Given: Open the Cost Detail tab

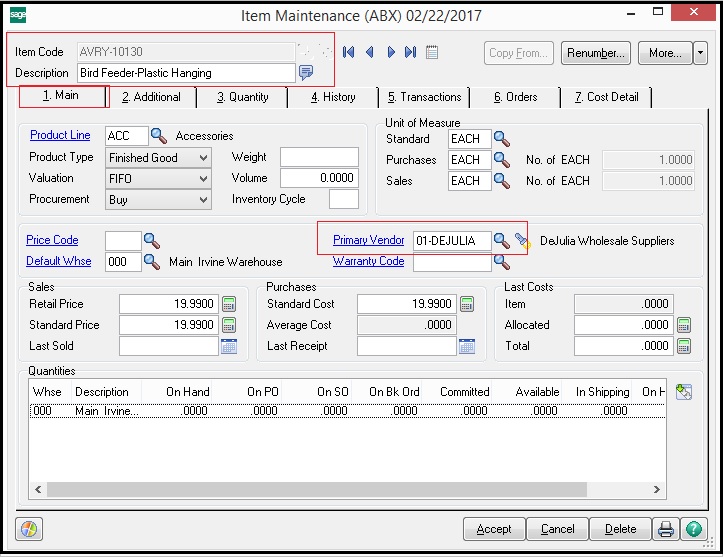Looking at the screenshot, I should [606, 97].
